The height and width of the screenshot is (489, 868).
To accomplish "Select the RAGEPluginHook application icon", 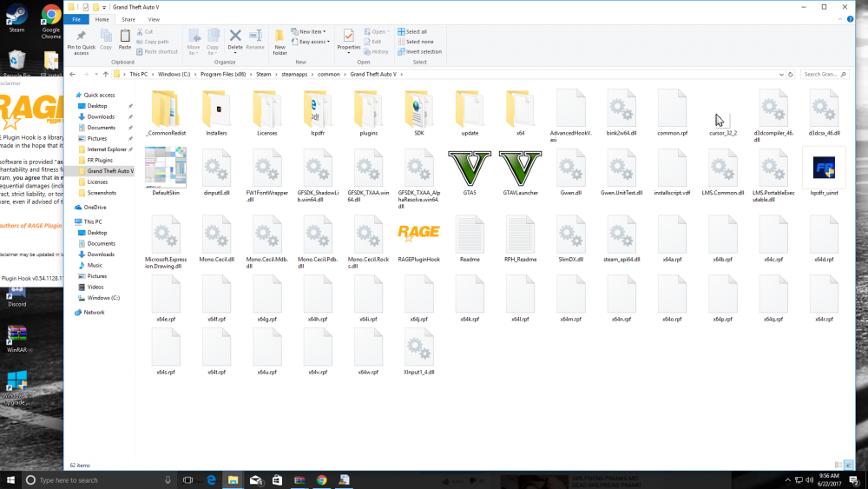I will point(419,233).
